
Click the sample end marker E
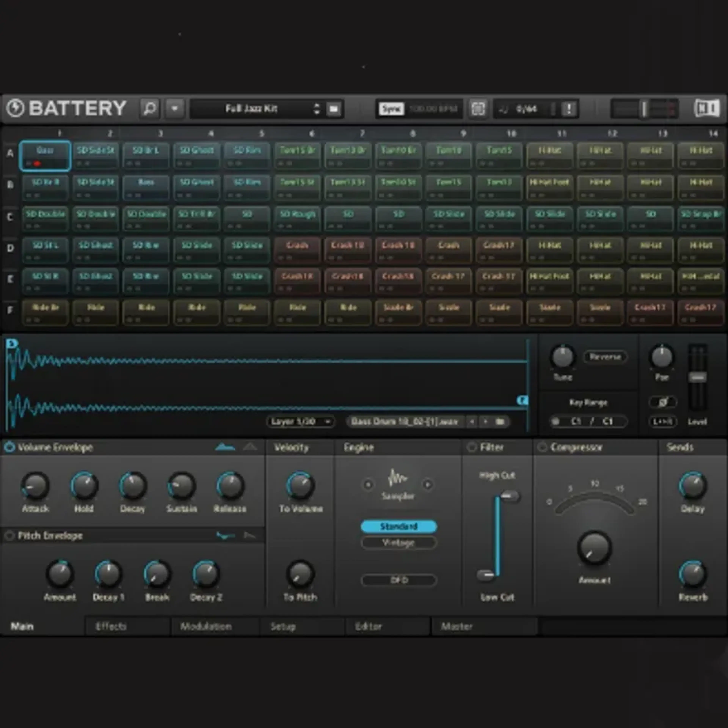[522, 400]
